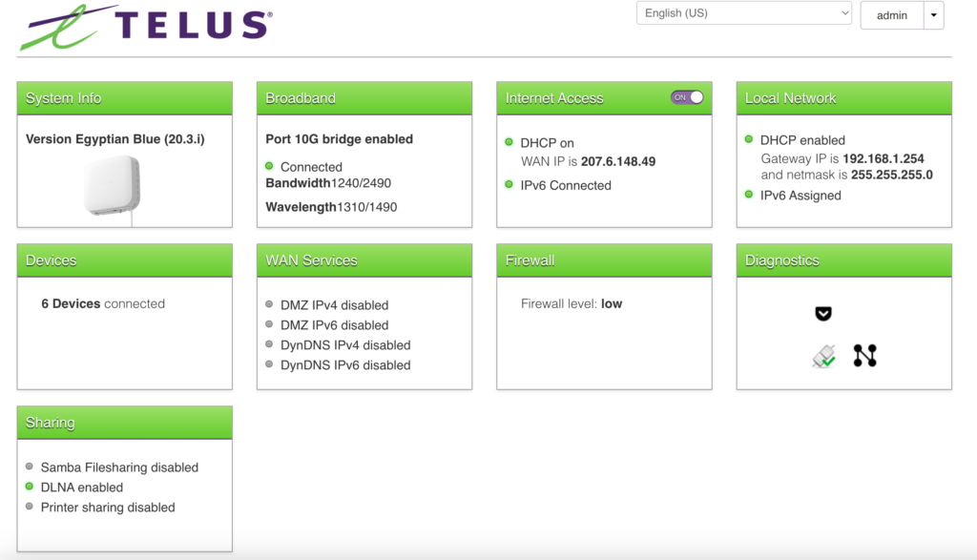Open the System Info card header
Screen dimensions: 977x560
pos(124,98)
